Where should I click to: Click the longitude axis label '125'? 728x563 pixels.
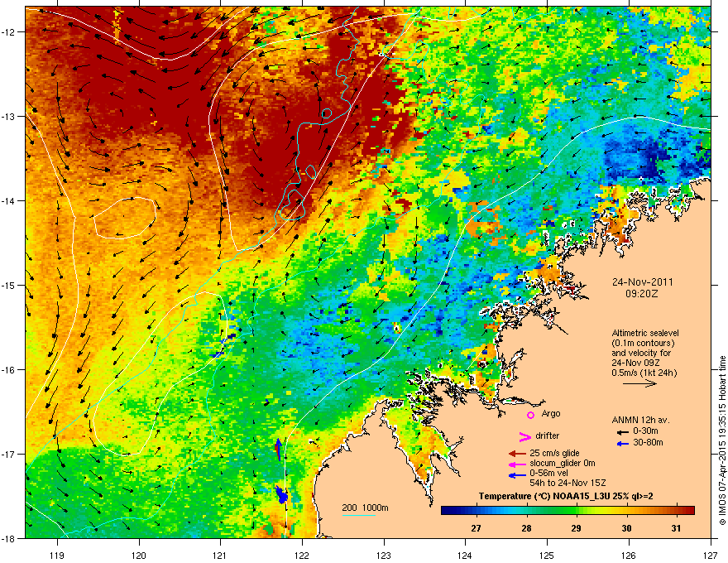pyautogui.click(x=547, y=556)
